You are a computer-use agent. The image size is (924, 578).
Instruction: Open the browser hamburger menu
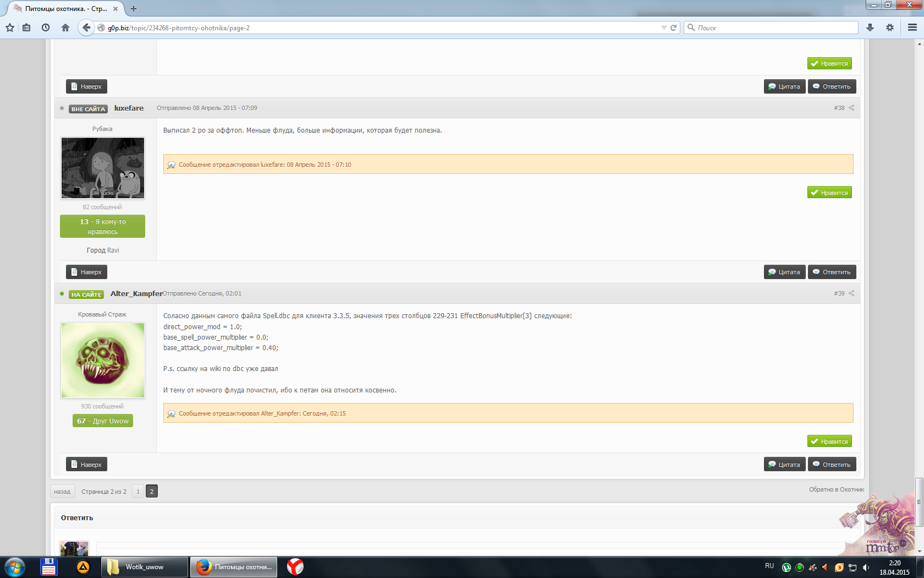(912, 28)
